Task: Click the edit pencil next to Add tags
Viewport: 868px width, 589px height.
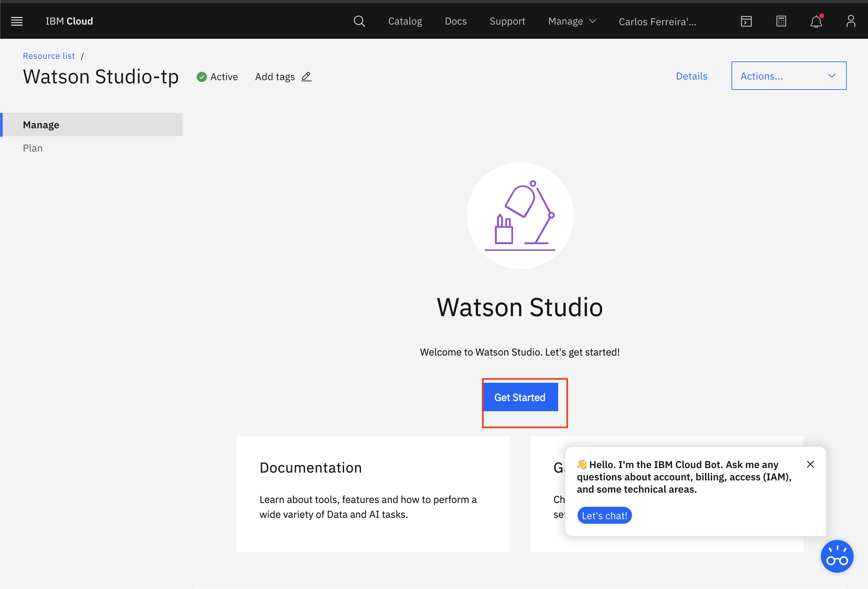Action: coord(306,77)
